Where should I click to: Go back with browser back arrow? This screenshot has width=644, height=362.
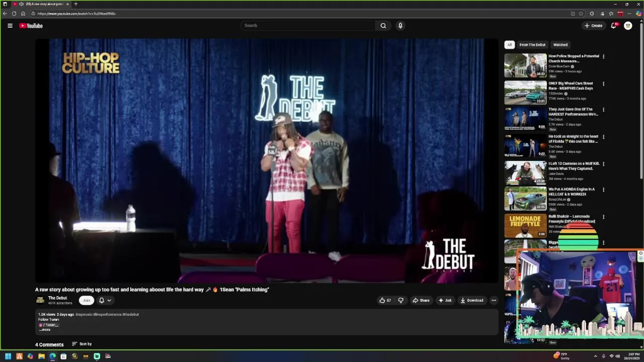[x=5, y=14]
